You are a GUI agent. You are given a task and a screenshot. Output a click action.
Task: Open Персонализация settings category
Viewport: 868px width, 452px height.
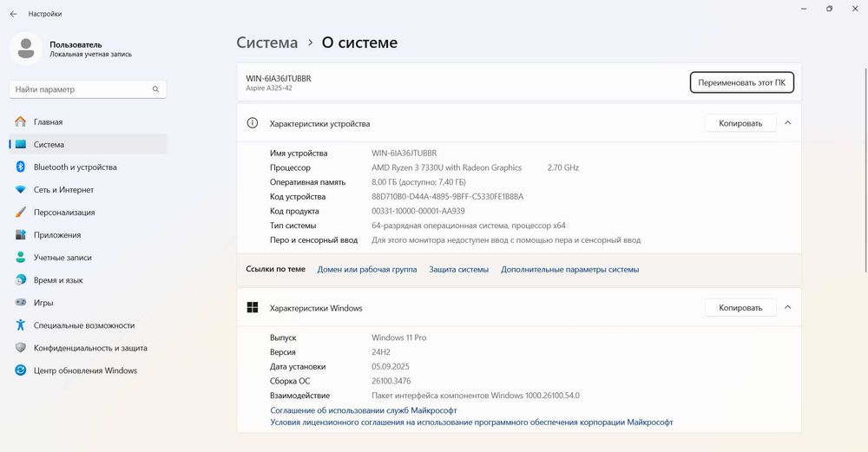point(88,213)
